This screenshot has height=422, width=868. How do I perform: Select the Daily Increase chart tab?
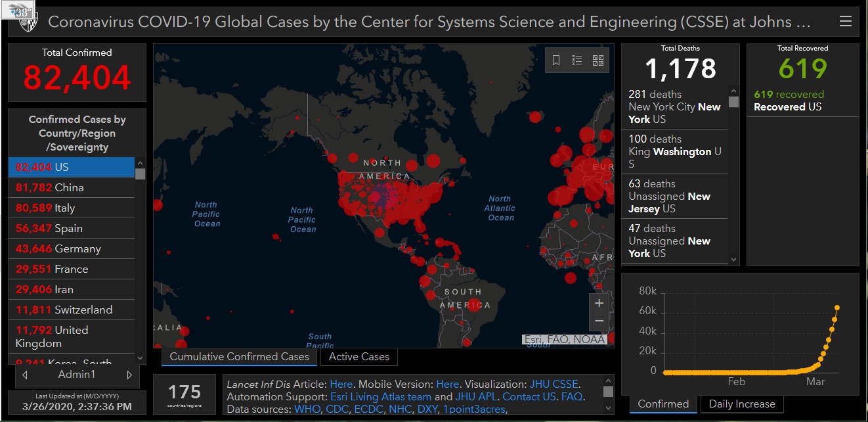pos(742,404)
